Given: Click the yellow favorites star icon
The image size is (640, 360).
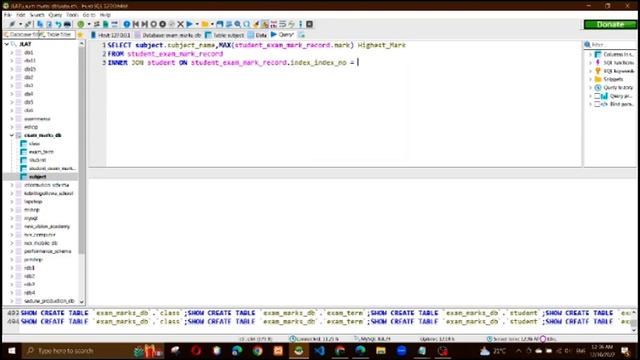Looking at the screenshot, I should 80,35.
